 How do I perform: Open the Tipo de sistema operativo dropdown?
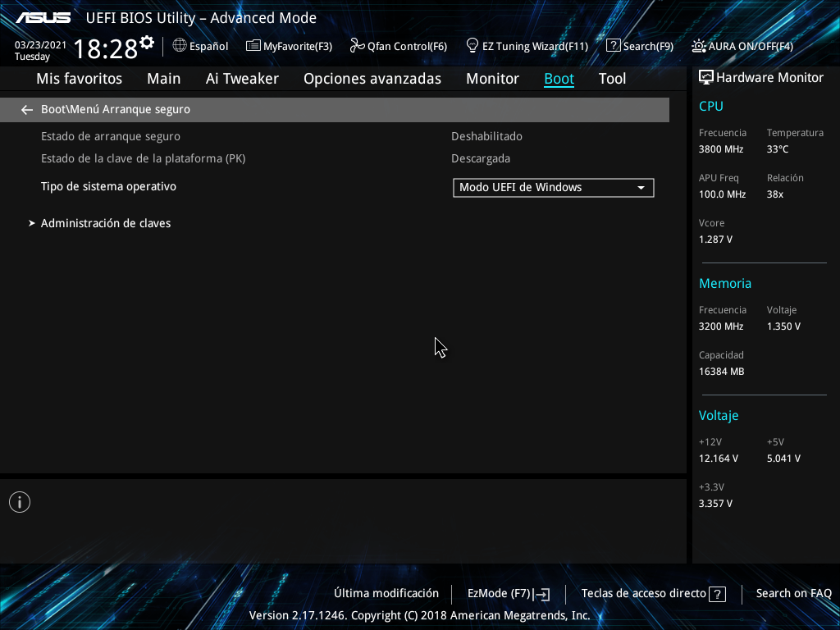(554, 188)
